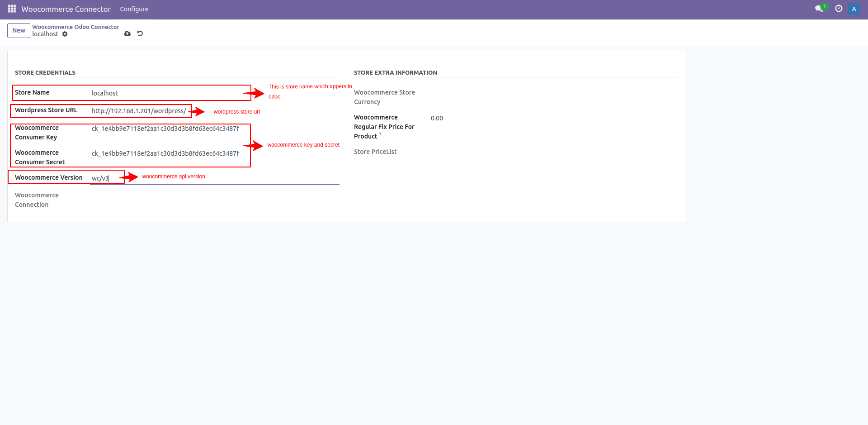
Task: Select the Wordpress Store URL field
Action: pos(139,110)
